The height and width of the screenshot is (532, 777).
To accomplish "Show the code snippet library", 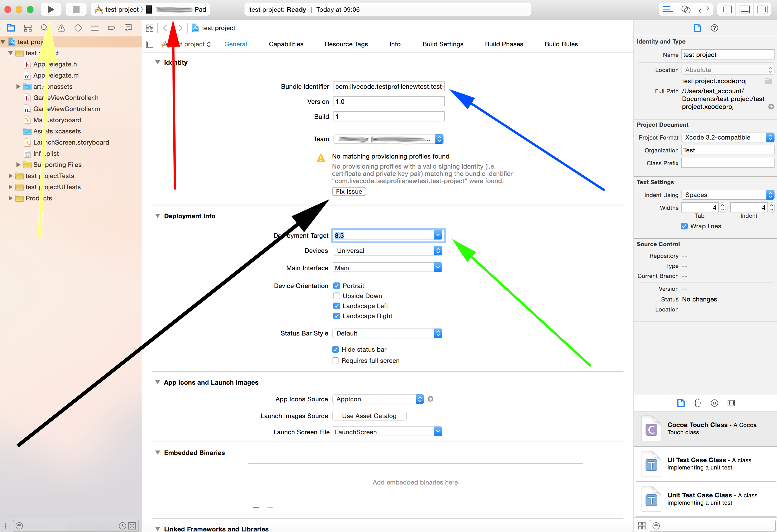I will [x=697, y=403].
